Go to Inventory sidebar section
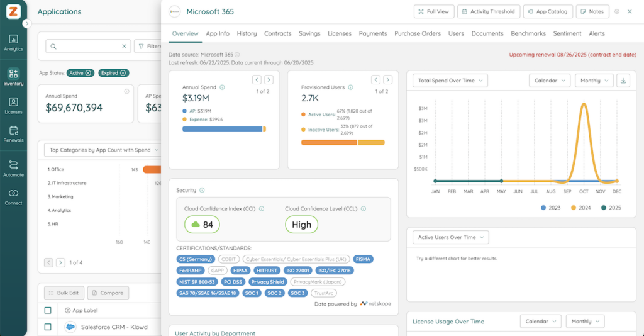Image resolution: width=644 pixels, height=336 pixels. pyautogui.click(x=14, y=77)
